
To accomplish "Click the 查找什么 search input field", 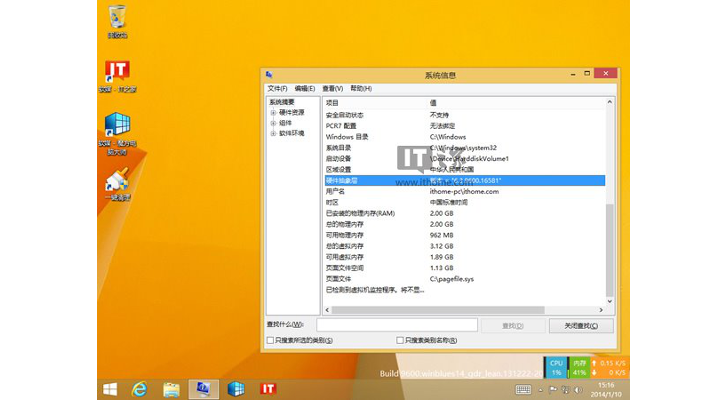I will (396, 325).
